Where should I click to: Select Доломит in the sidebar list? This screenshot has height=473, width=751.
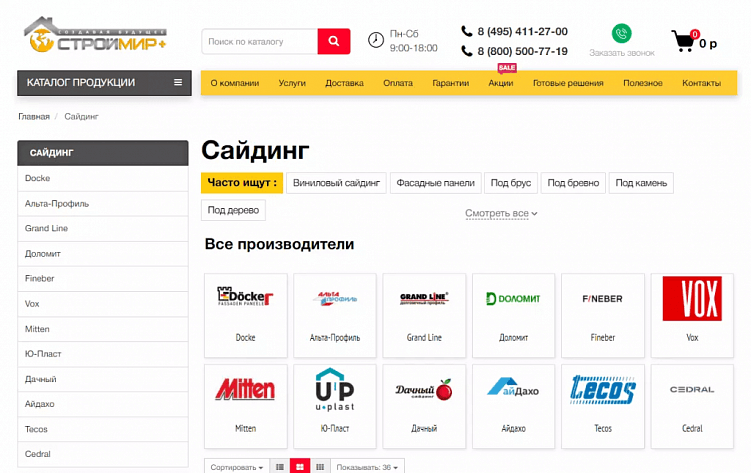click(x=103, y=254)
